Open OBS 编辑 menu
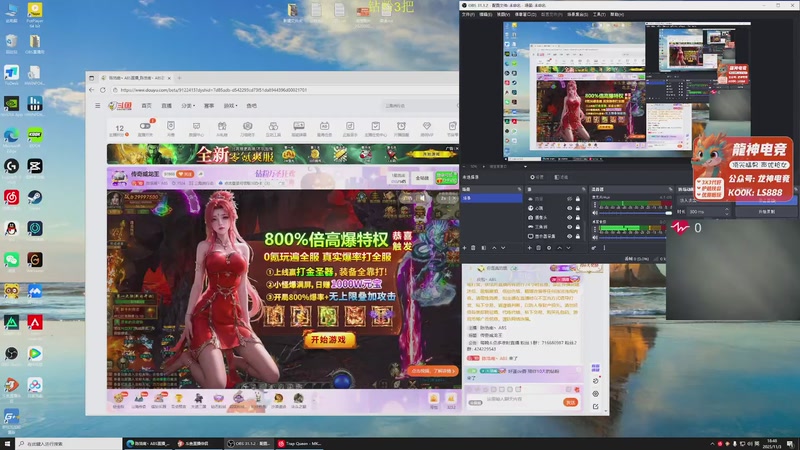Viewport: 800px width, 450px height. point(485,14)
